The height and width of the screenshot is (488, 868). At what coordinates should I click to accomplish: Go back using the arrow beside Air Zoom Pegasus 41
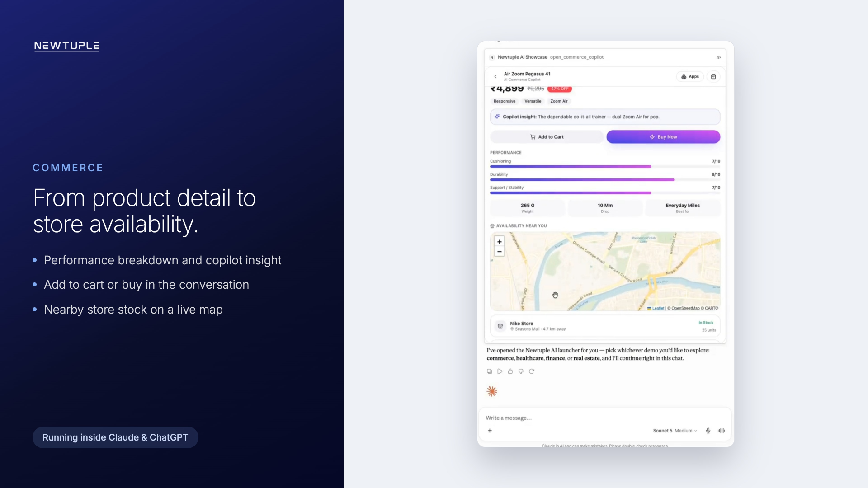click(x=495, y=77)
